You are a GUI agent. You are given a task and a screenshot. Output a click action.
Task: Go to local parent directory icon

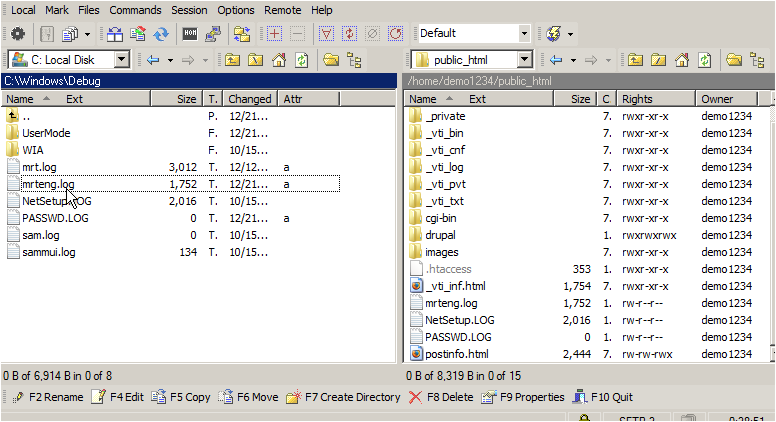click(x=232, y=60)
